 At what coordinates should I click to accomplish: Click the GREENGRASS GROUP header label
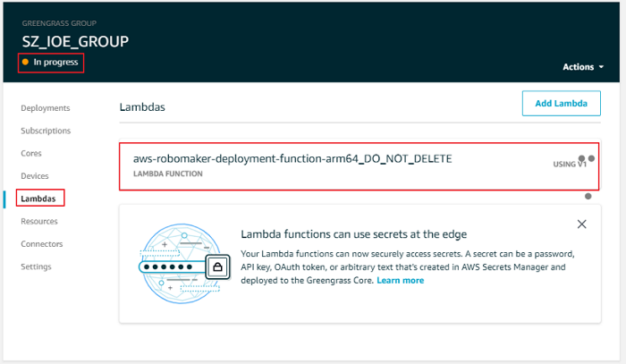(x=59, y=23)
